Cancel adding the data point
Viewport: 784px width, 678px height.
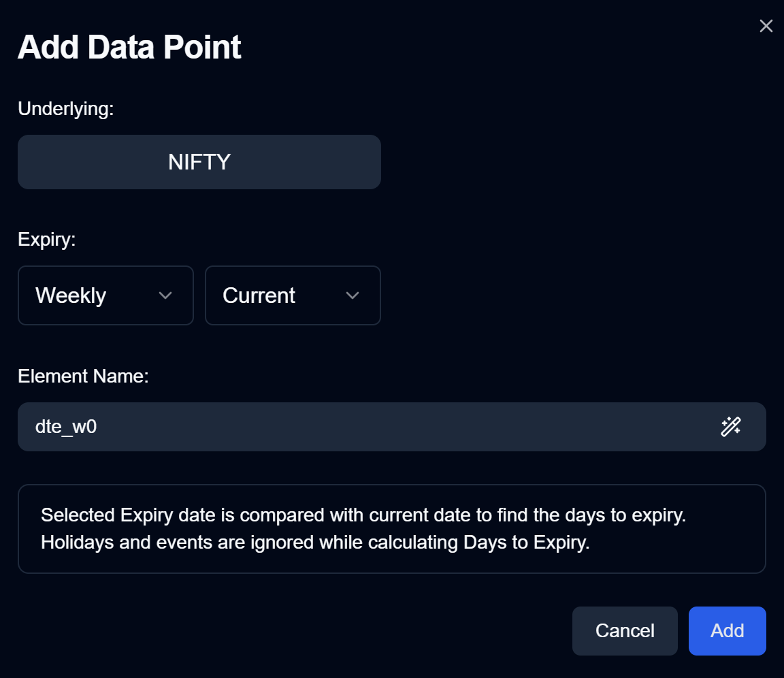click(x=625, y=631)
